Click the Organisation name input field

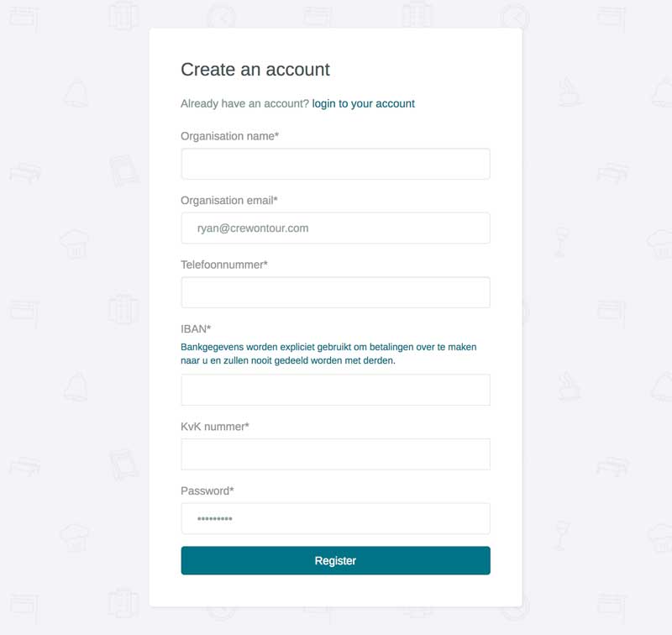(335, 164)
